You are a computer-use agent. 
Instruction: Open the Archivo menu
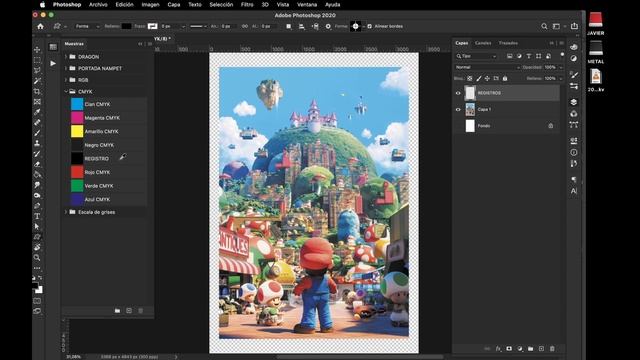click(98, 4)
